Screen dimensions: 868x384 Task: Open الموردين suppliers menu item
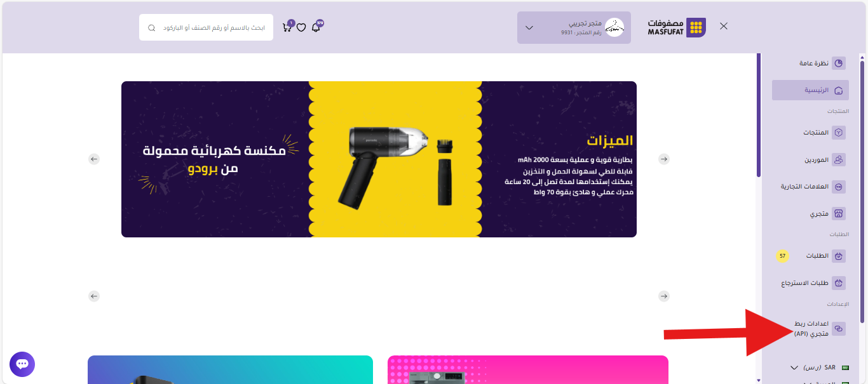[810, 159]
